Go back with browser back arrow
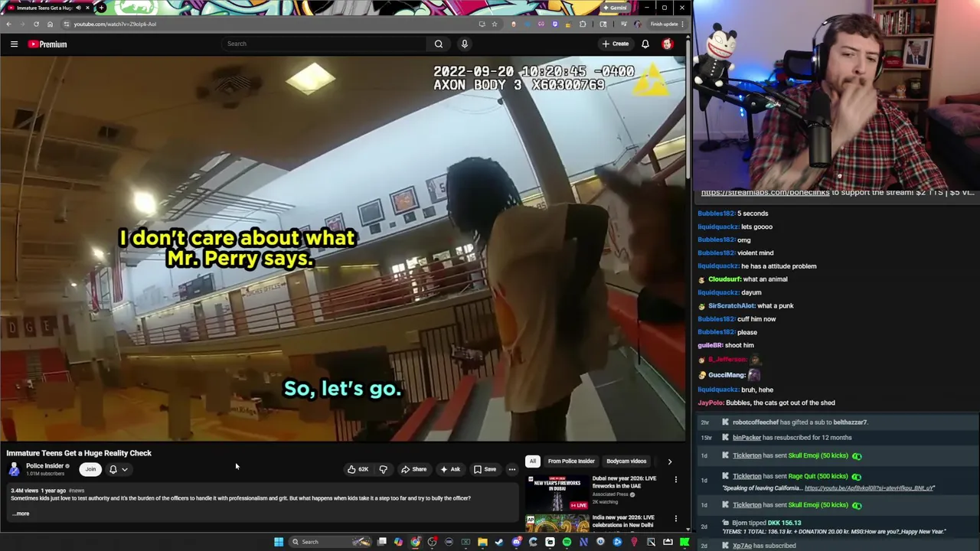Screen dimensions: 980x551 tap(8, 24)
